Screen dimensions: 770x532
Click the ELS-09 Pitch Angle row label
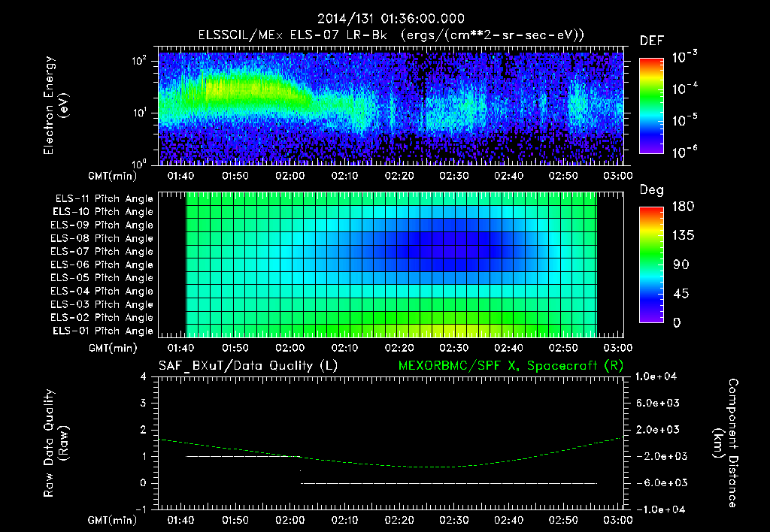point(102,225)
